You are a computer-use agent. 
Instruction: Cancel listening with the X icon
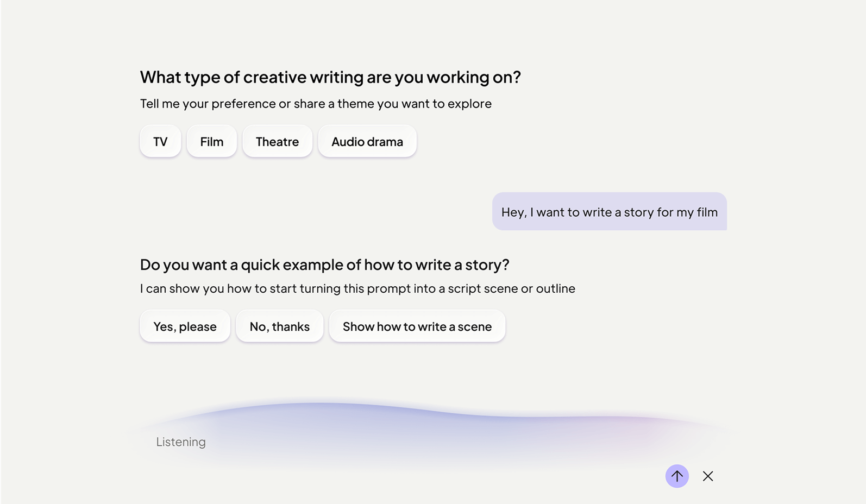707,476
